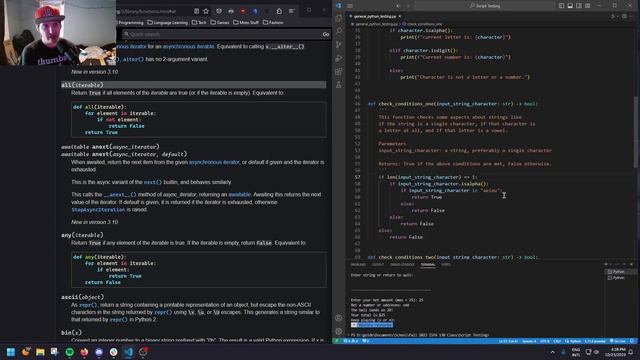Open Source Control in the activity bar
This screenshot has width=640, height=360.
tap(339, 44)
